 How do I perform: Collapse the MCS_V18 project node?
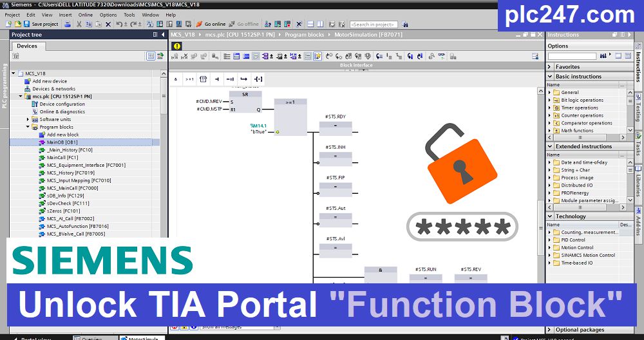click(x=14, y=73)
